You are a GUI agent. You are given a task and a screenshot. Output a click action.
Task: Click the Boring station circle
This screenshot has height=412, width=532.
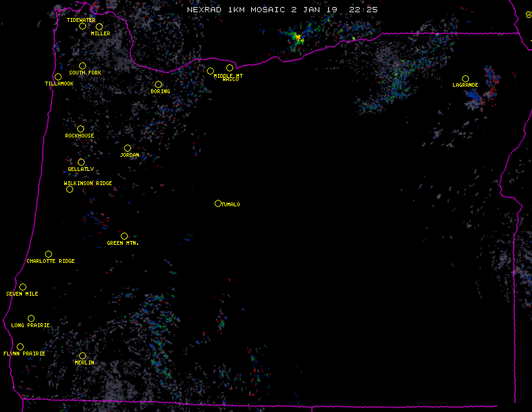158,84
